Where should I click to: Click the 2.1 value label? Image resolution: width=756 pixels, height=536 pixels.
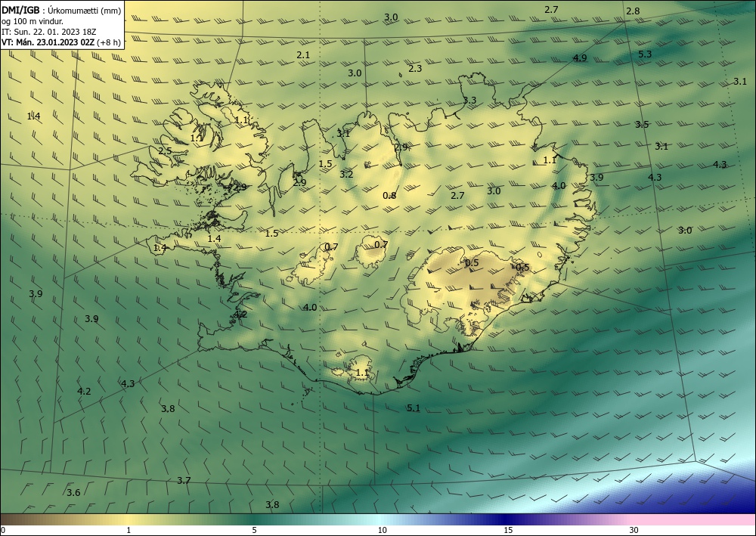(x=303, y=55)
